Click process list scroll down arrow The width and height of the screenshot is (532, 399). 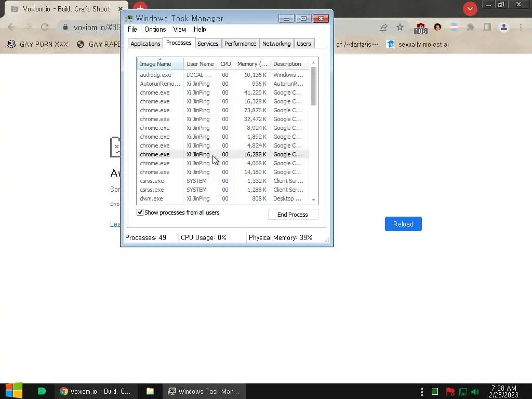(313, 199)
